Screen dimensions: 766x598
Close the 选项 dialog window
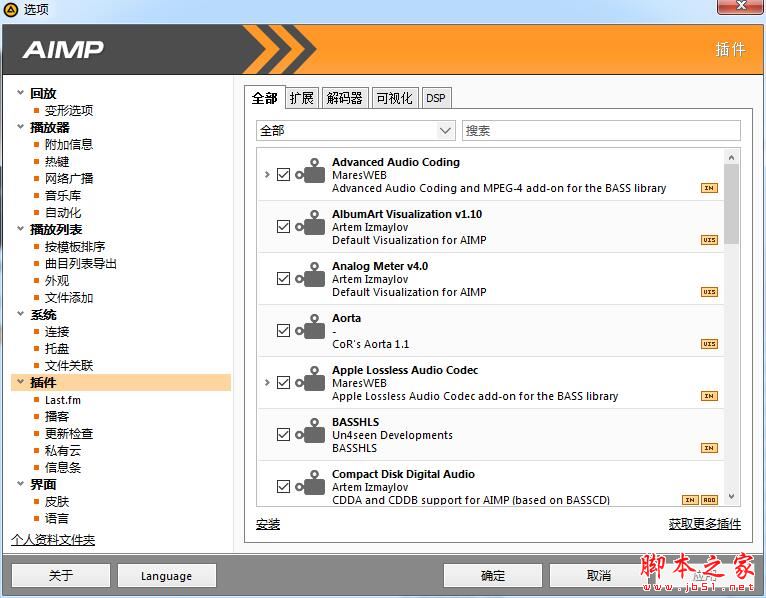[x=740, y=6]
